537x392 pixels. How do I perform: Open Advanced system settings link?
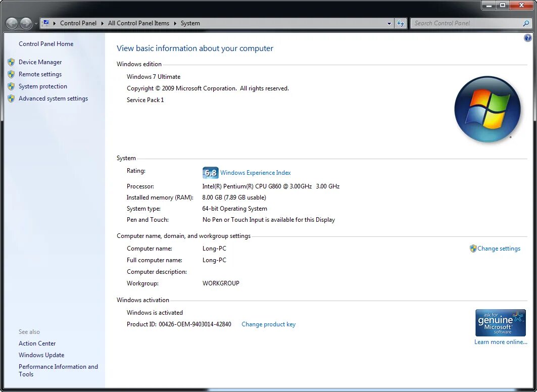53,99
